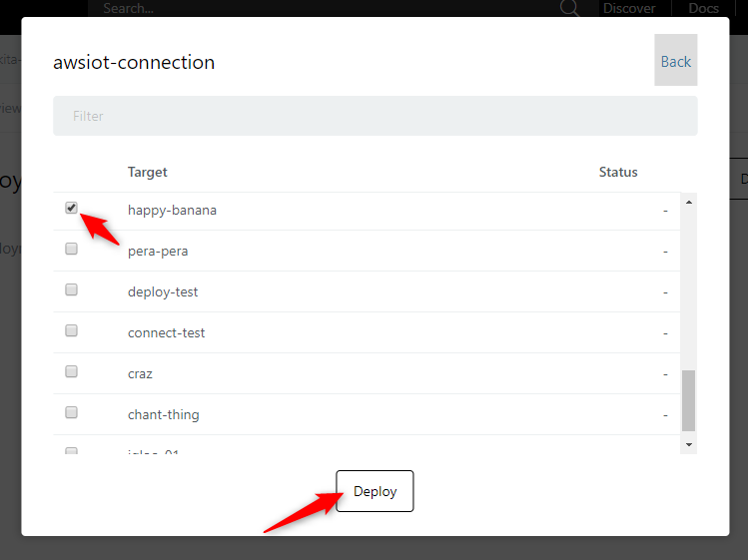
Task: Uncheck the happy-banana checkbox
Action: pyautogui.click(x=71, y=208)
